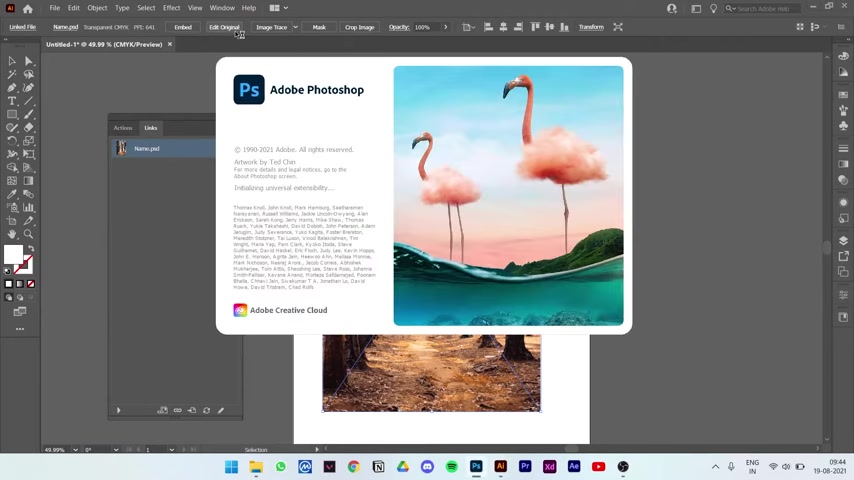The width and height of the screenshot is (854, 480).
Task: Pick the Zoom tool
Action: click(x=28, y=234)
